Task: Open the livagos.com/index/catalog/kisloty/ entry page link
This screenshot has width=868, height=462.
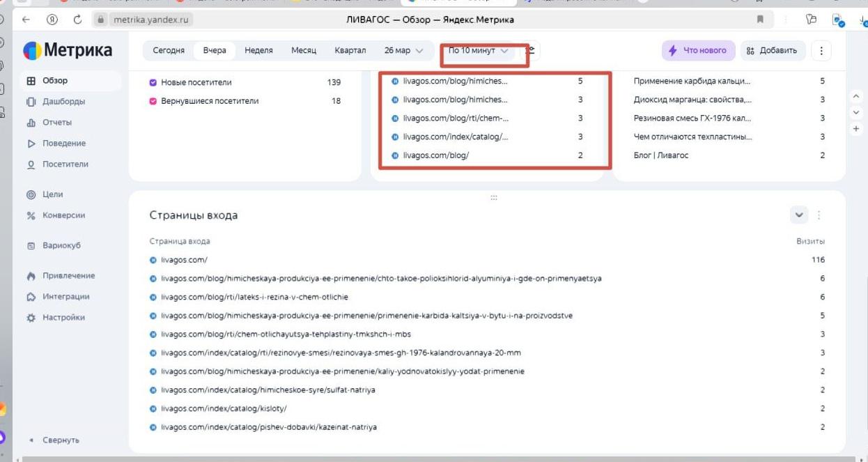Action: click(224, 408)
